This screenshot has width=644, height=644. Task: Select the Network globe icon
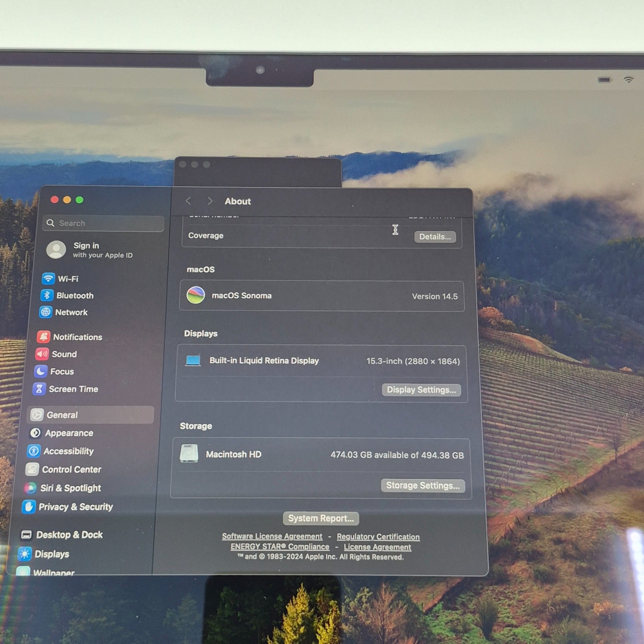(x=46, y=312)
